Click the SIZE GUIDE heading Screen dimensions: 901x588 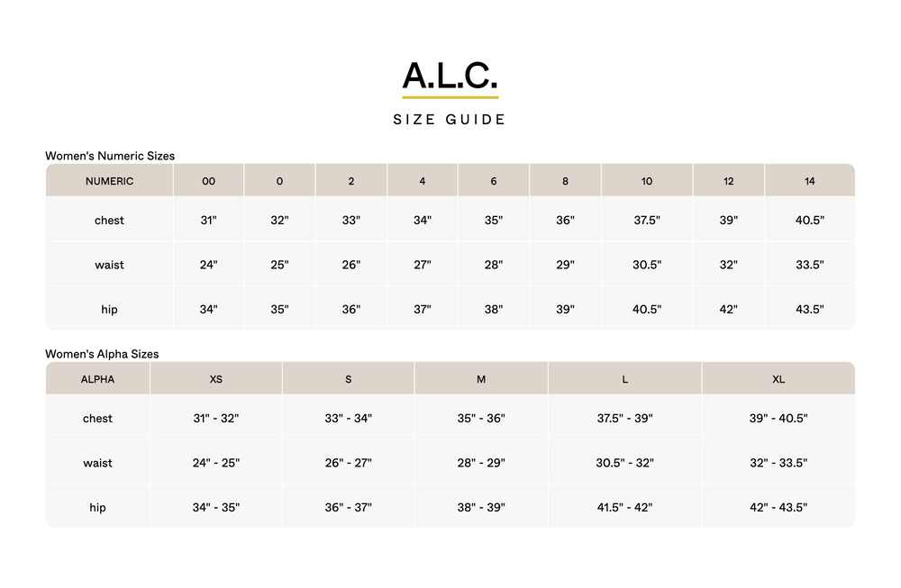(x=450, y=119)
